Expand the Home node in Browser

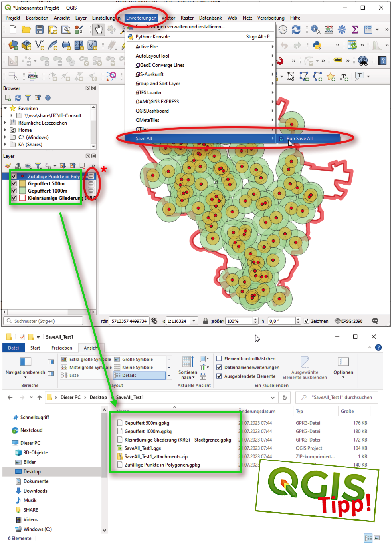click(5, 130)
